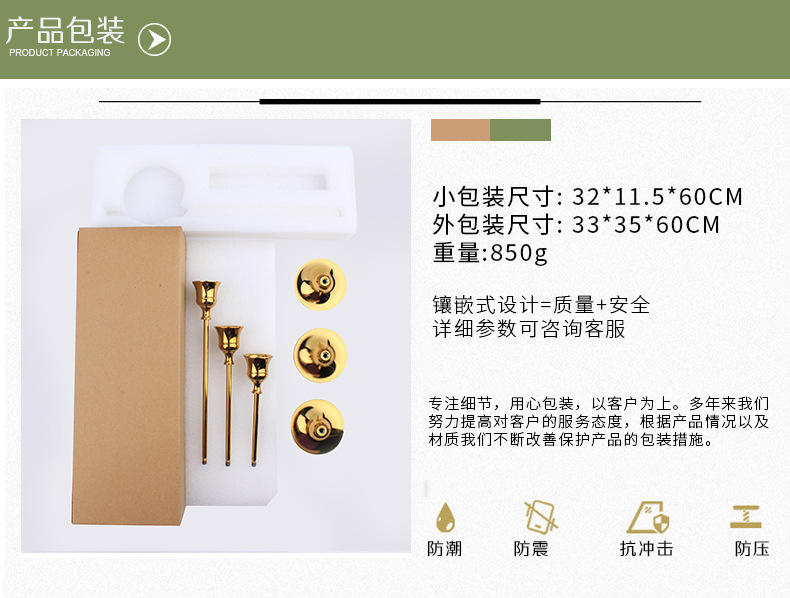Click the 小包装尺寸 dimensions line
790x598 pixels.
[587, 196]
